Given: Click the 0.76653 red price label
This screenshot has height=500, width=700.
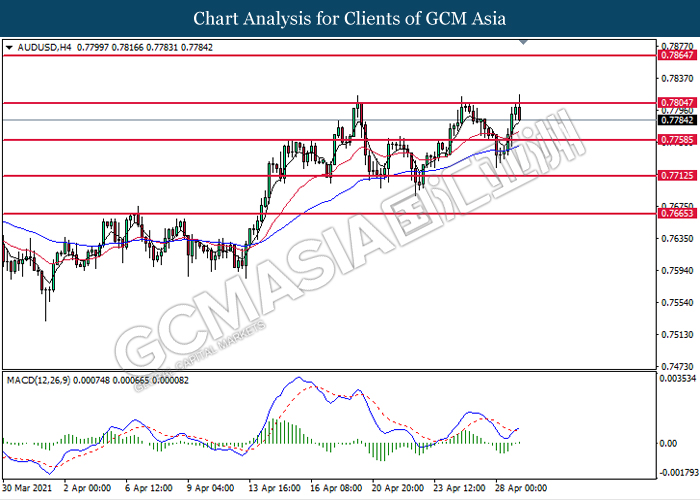Looking at the screenshot, I should coord(677,213).
